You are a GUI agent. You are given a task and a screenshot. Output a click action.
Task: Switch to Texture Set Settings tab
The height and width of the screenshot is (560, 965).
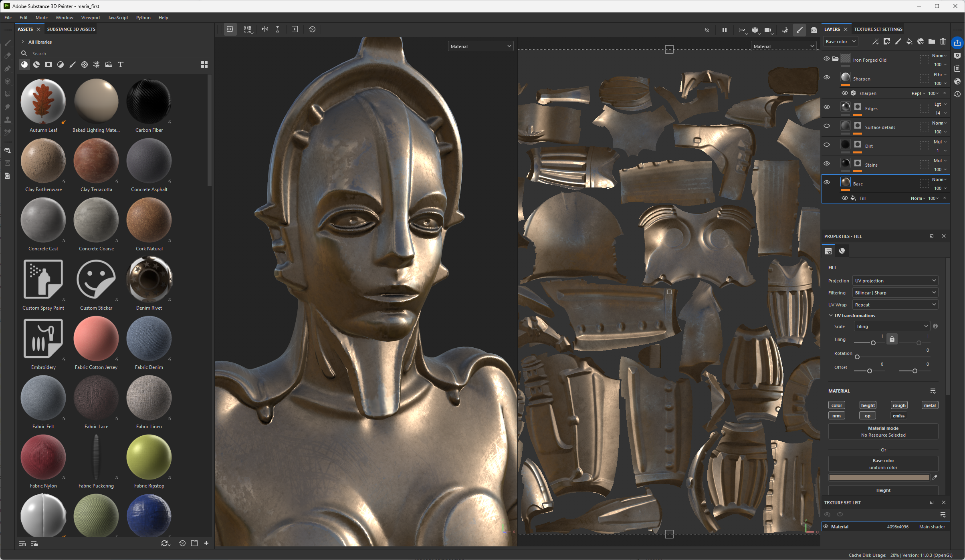[878, 29]
